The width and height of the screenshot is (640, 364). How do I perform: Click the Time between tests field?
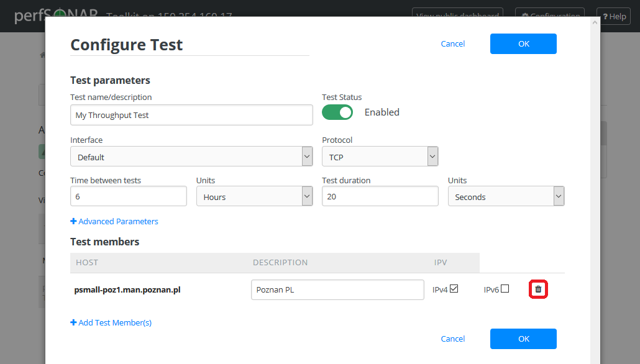(129, 196)
